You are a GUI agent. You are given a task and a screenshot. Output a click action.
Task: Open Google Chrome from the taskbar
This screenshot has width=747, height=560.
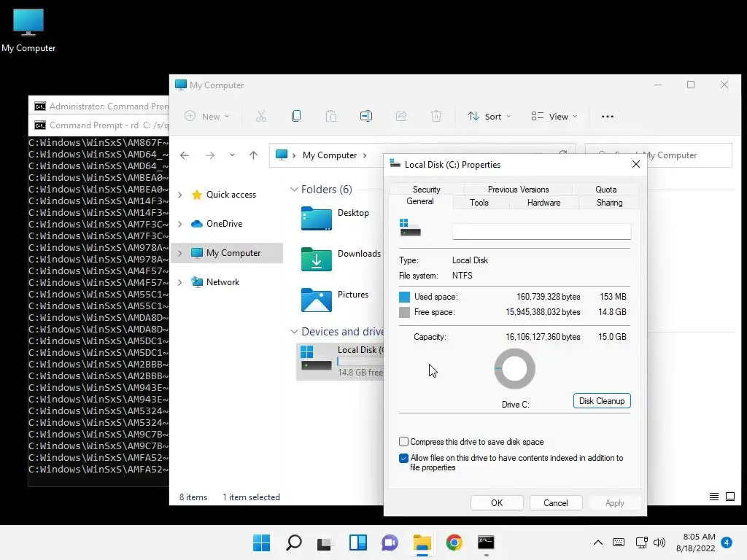pos(454,542)
